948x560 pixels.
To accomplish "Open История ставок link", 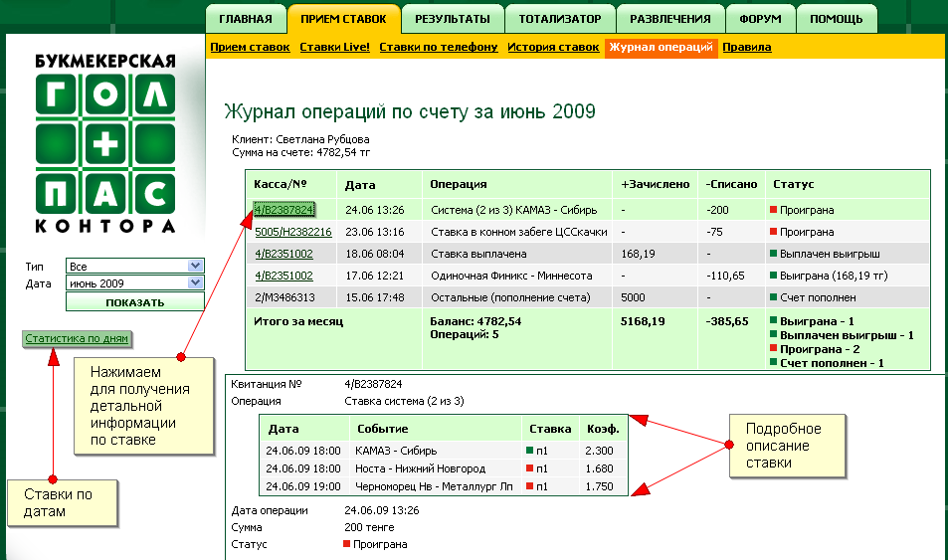I will click(x=553, y=47).
